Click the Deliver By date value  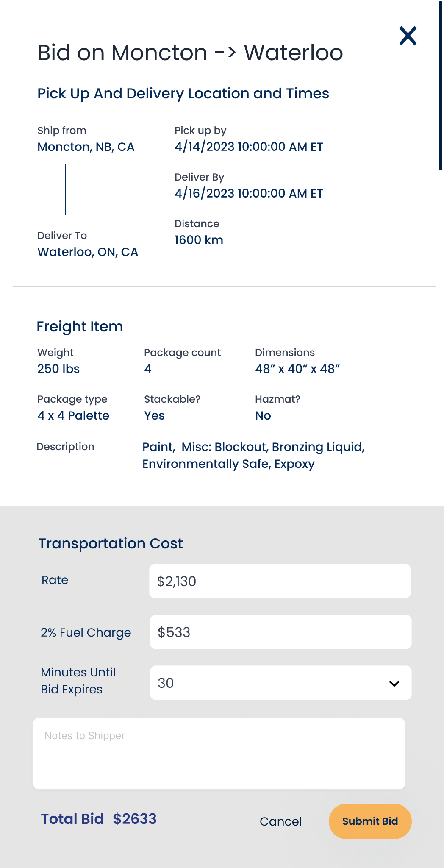[x=249, y=194]
